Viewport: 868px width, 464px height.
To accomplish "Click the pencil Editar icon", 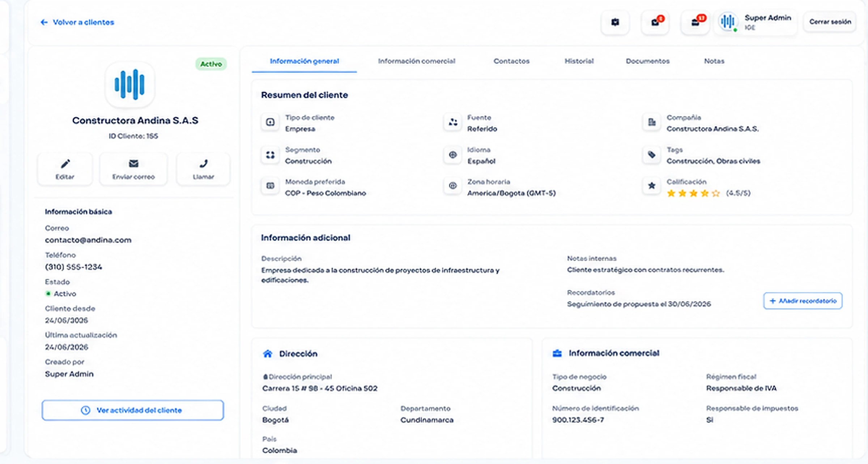I will 65,164.
